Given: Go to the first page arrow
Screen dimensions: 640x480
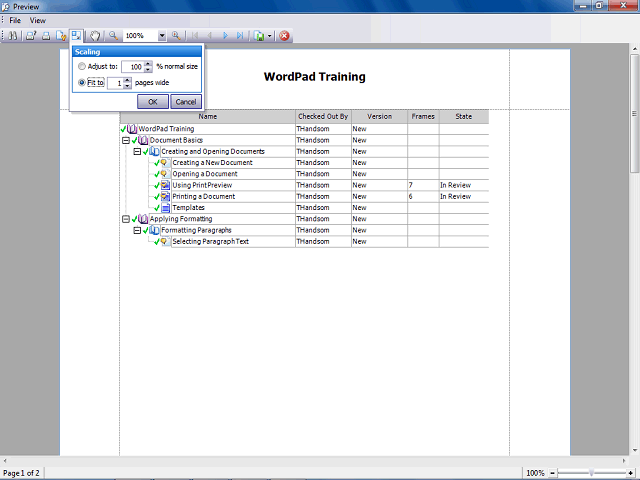Looking at the screenshot, I should coord(195,36).
